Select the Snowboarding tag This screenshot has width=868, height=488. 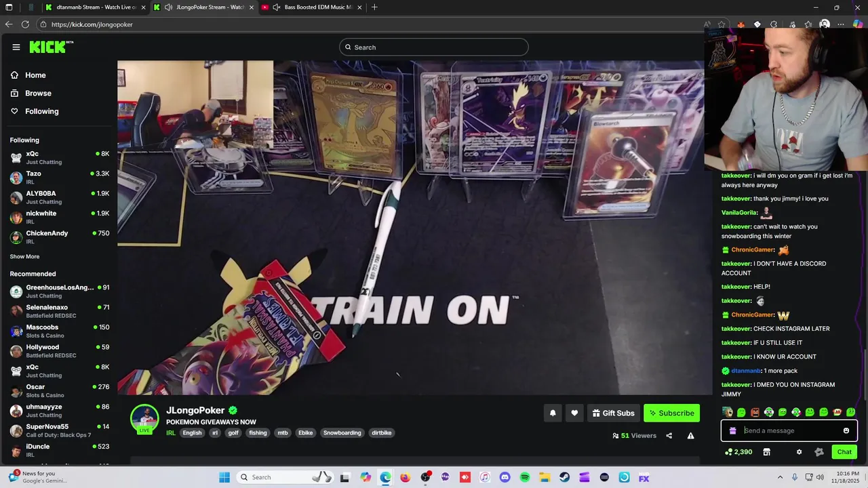tap(342, 433)
